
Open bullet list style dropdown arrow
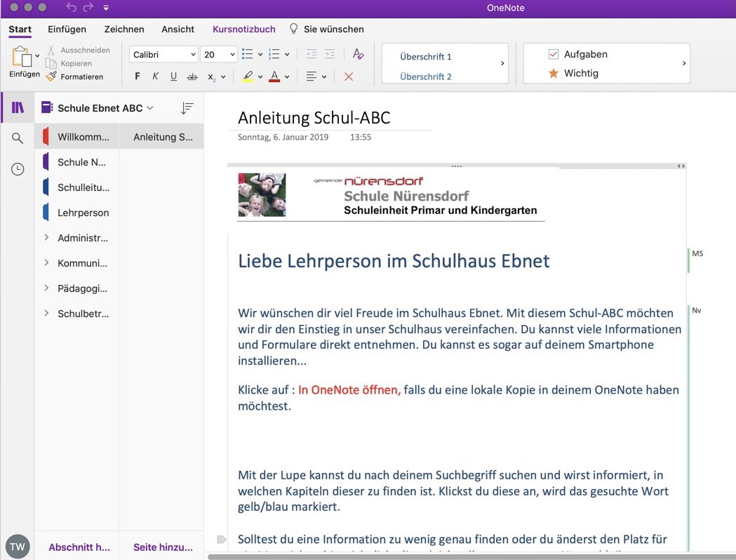tap(260, 55)
